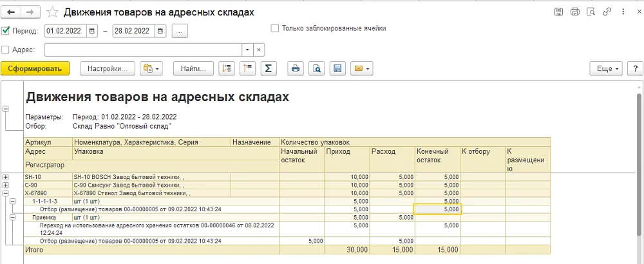Tick Только заблокированные ячейки checkbox
The width and height of the screenshot is (644, 264).
275,28
